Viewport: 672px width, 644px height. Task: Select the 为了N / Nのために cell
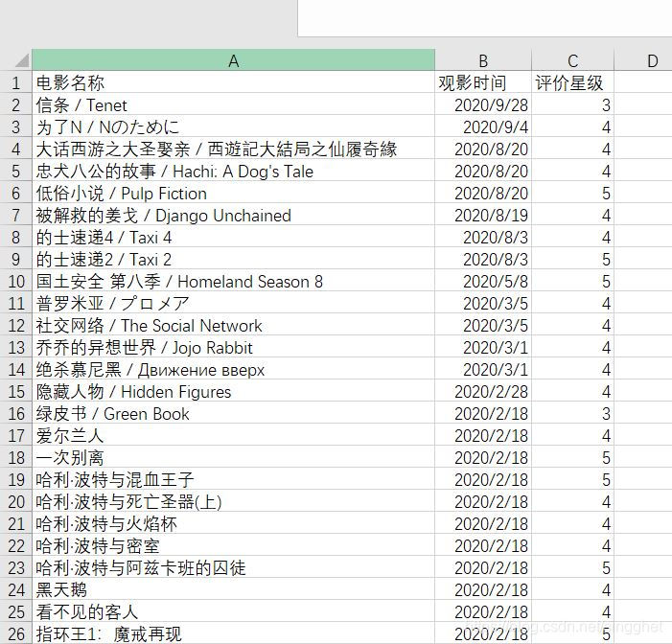[x=234, y=126]
